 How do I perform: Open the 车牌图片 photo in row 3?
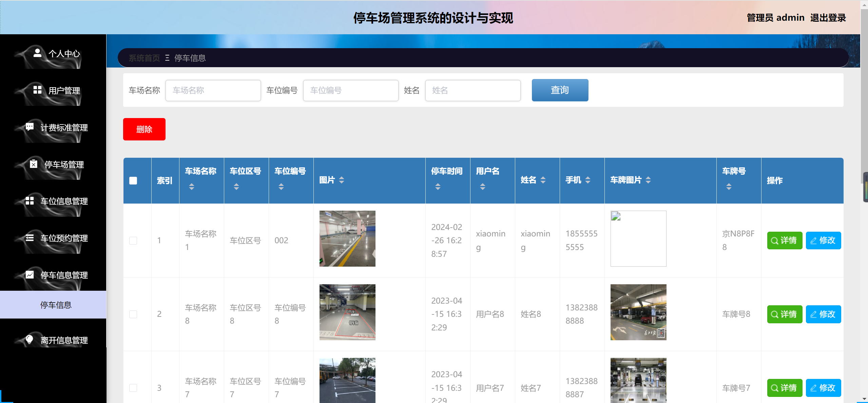pyautogui.click(x=638, y=380)
